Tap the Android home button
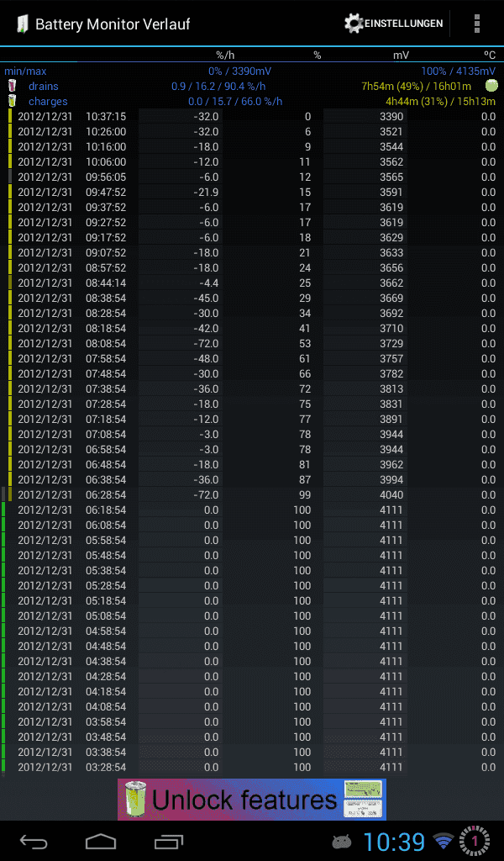The image size is (504, 861). tap(101, 841)
